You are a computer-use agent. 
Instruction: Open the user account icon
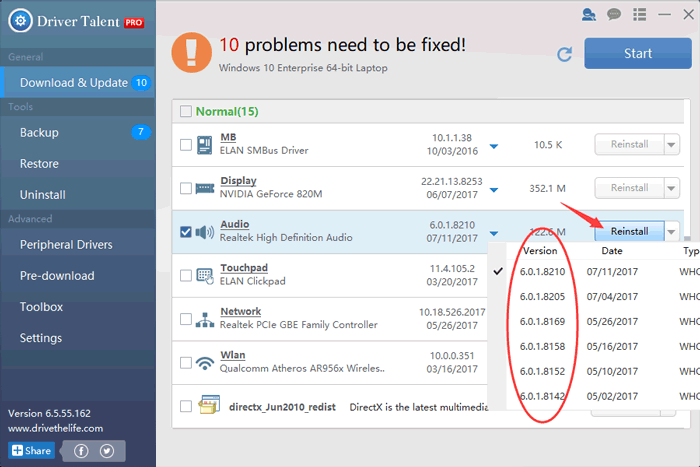coord(589,15)
